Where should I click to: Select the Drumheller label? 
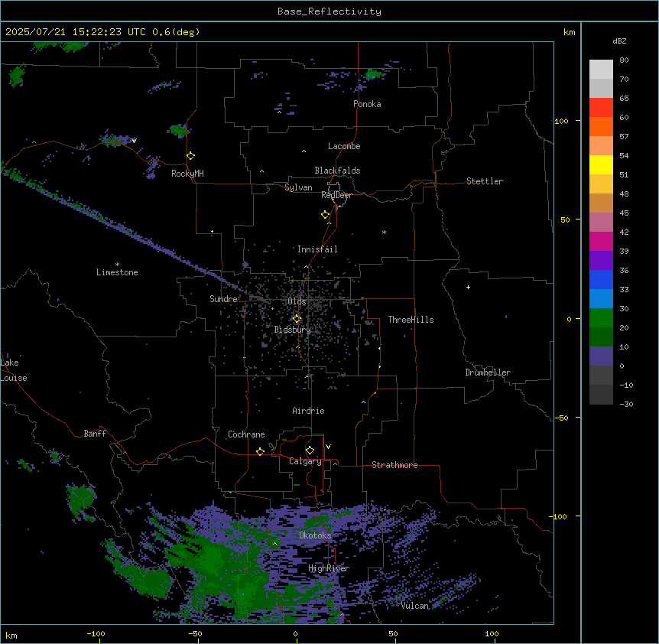(488, 372)
